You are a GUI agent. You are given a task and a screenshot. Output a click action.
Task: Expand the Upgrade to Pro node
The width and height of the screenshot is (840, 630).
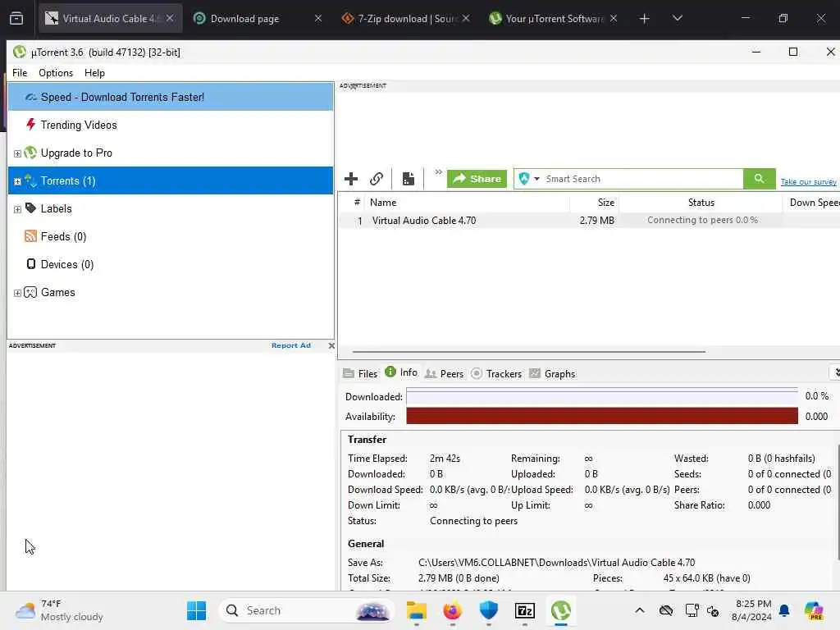coord(17,153)
